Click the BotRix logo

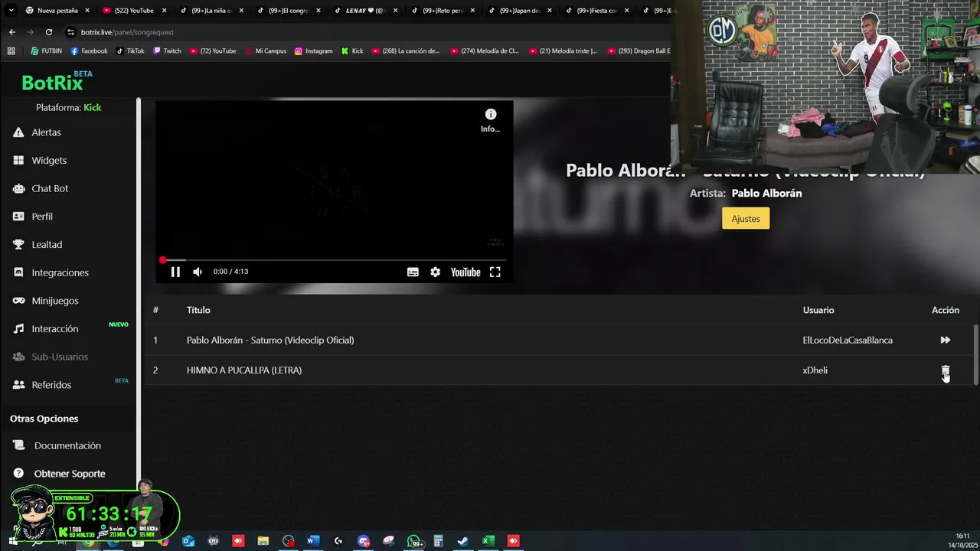tap(56, 81)
